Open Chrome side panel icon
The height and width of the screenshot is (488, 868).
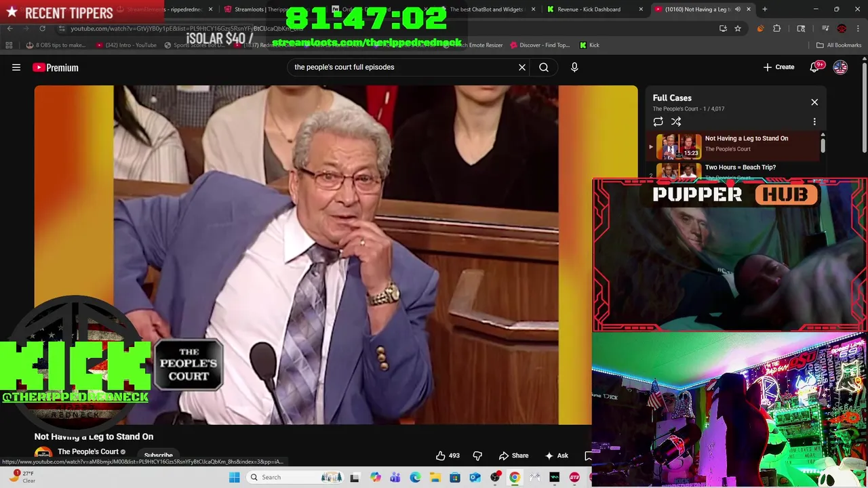(x=801, y=28)
